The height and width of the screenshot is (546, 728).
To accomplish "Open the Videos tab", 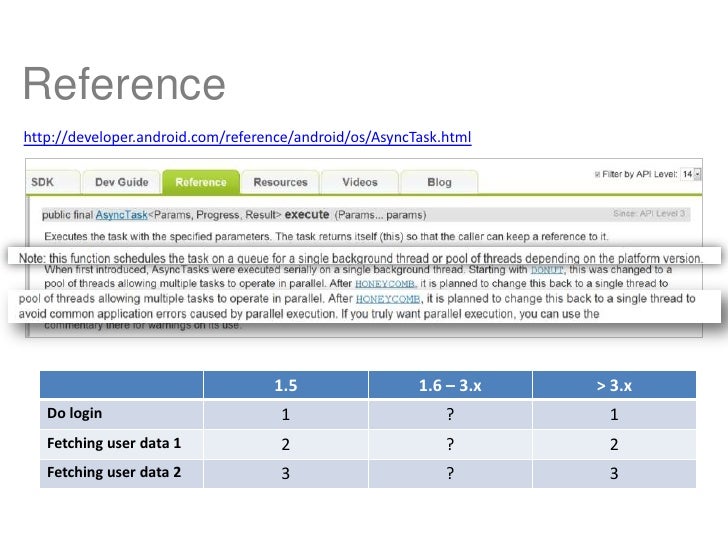I will pos(360,182).
